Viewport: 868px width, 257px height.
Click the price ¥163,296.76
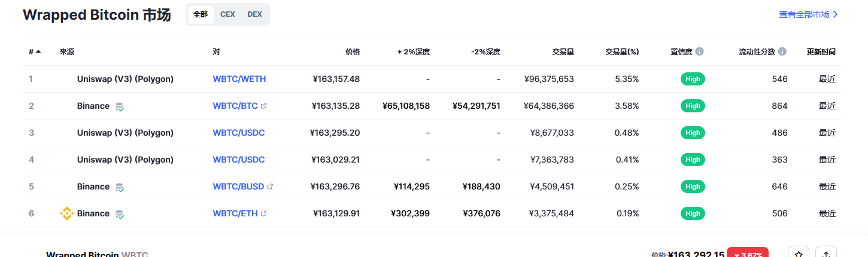pos(335,186)
